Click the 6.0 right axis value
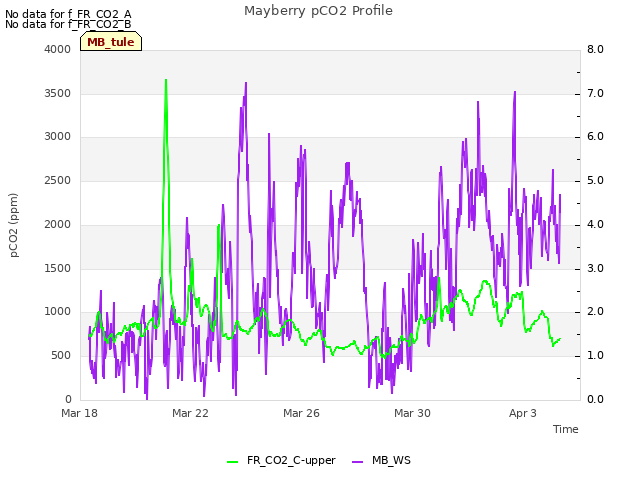Image resolution: width=640 pixels, height=480 pixels. [x=595, y=137]
